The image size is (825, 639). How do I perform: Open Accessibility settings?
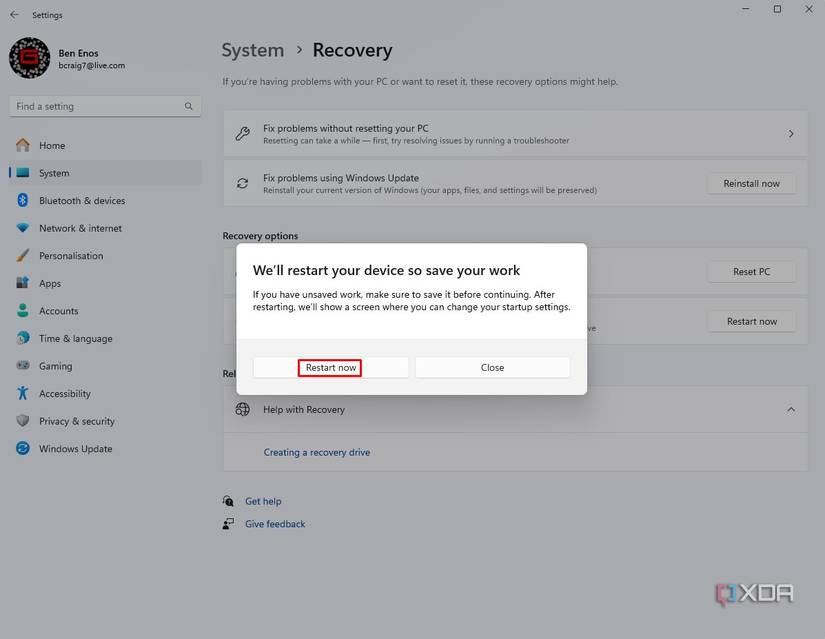click(105, 394)
